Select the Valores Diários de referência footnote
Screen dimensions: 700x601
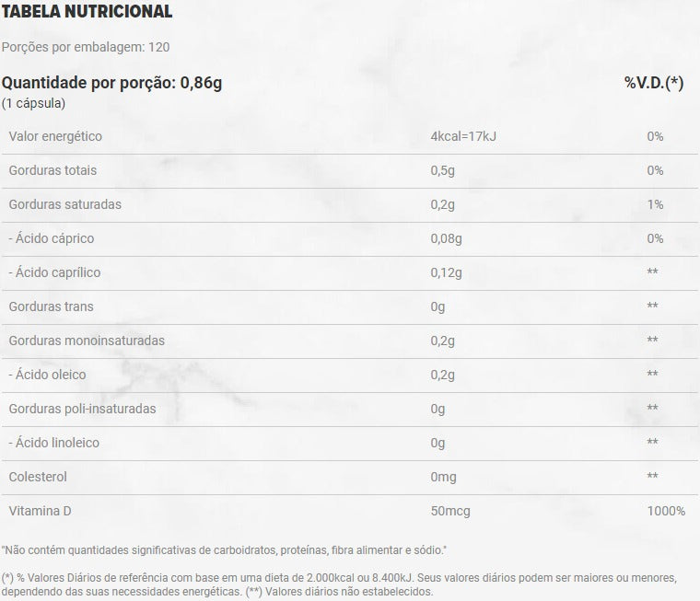339,584
